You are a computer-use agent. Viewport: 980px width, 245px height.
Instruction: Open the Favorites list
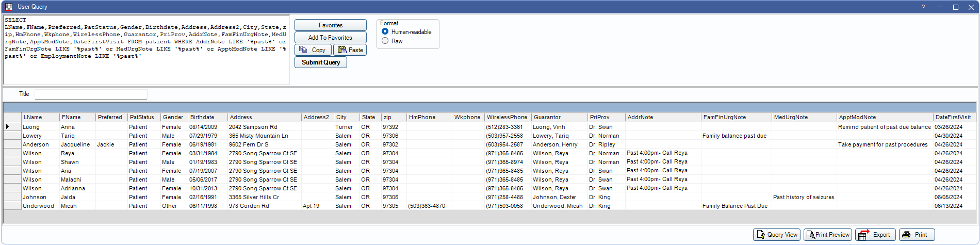pos(330,25)
